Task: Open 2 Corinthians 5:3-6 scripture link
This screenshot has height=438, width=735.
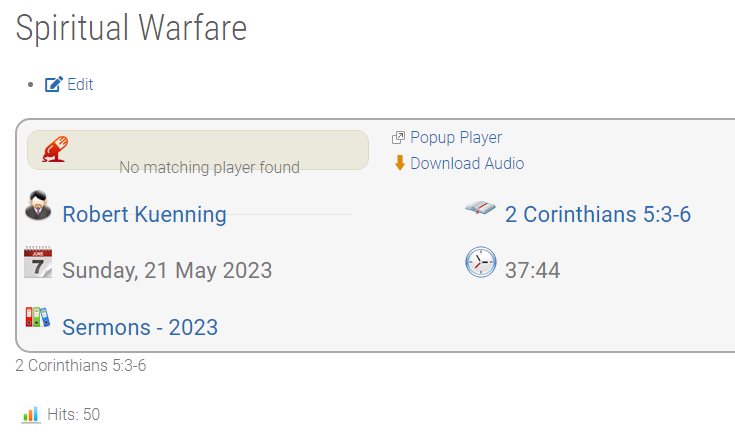Action: [x=598, y=214]
